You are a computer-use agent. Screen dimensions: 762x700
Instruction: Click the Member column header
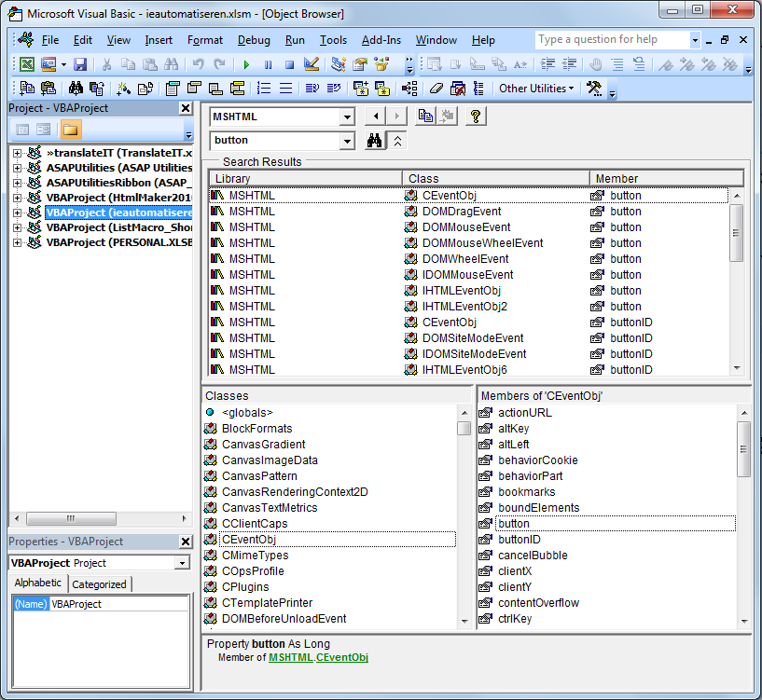coord(667,179)
